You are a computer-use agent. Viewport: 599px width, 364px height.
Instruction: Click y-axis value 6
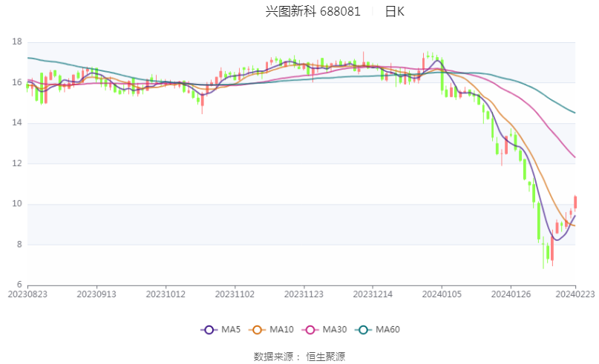pos(19,285)
